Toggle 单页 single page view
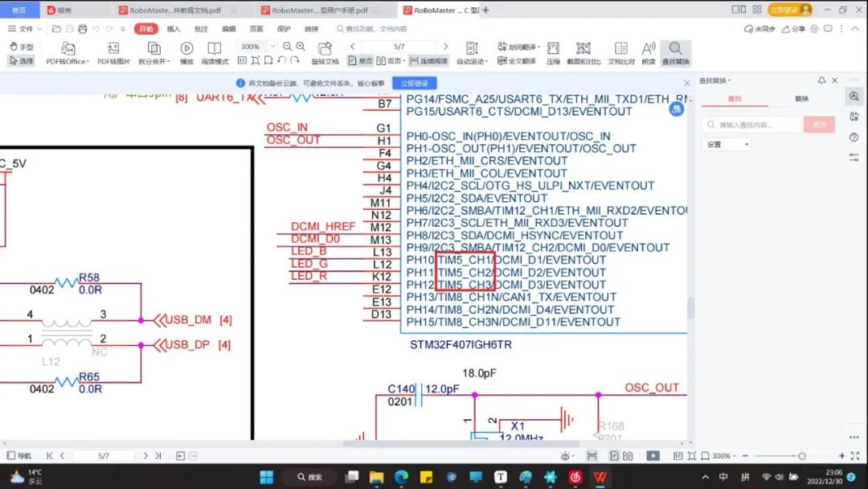 pos(366,60)
